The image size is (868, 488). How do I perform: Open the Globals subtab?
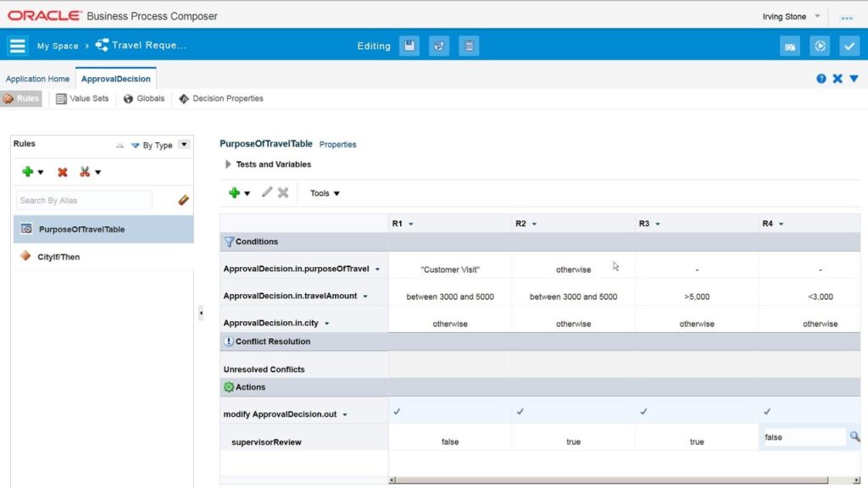144,98
